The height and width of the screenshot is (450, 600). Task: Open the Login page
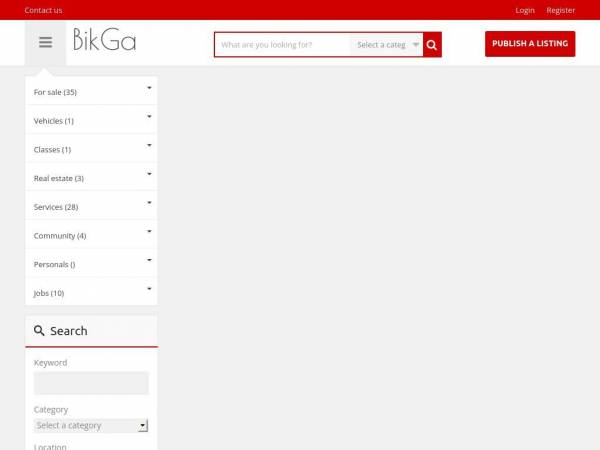(525, 10)
